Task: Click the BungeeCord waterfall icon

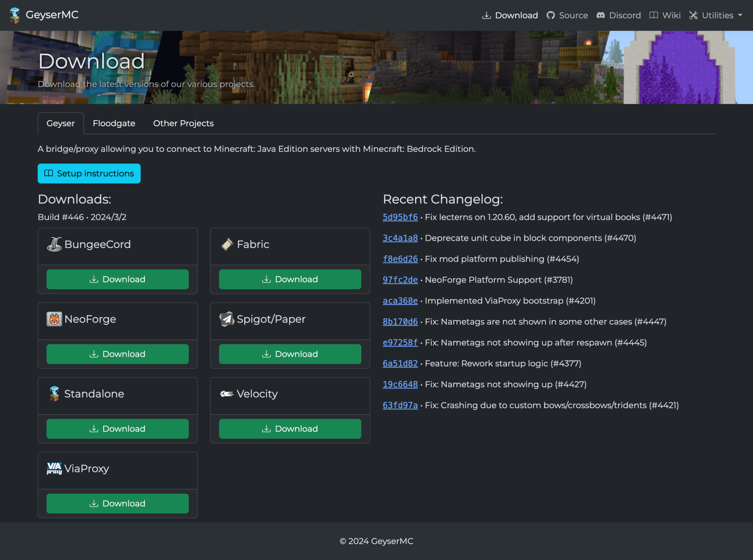Action: click(x=54, y=244)
